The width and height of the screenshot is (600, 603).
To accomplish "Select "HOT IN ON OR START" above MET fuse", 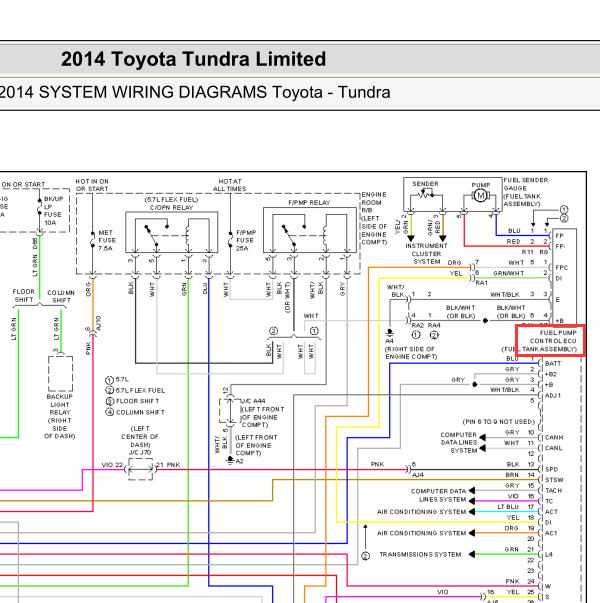I will click(92, 185).
